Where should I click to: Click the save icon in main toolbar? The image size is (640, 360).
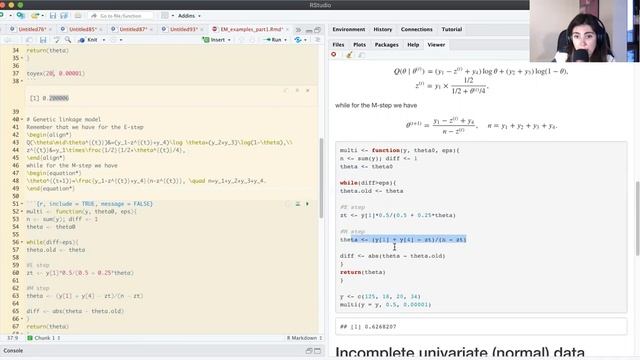click(x=53, y=16)
